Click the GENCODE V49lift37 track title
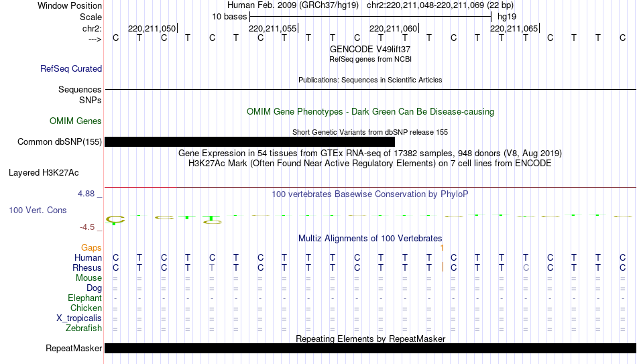This screenshot has width=637, height=364. (x=370, y=49)
